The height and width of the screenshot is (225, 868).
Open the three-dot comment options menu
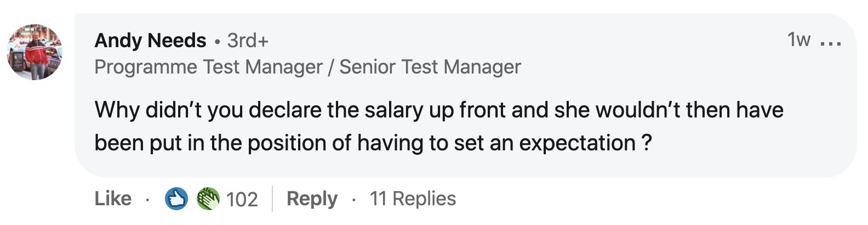[x=831, y=42]
